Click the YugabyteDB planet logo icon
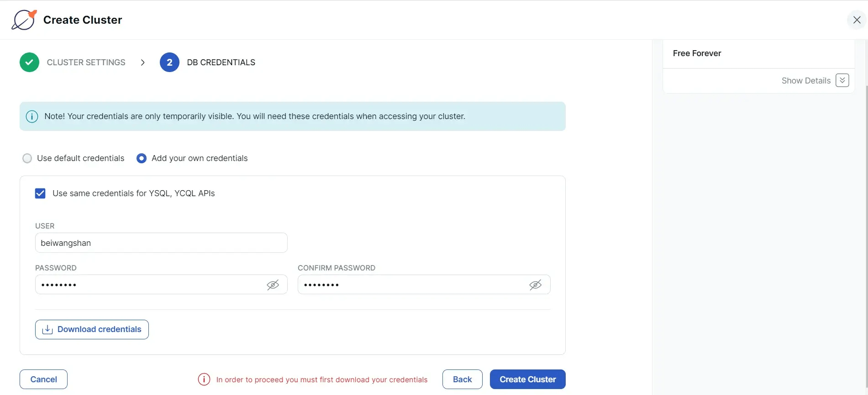 24,20
